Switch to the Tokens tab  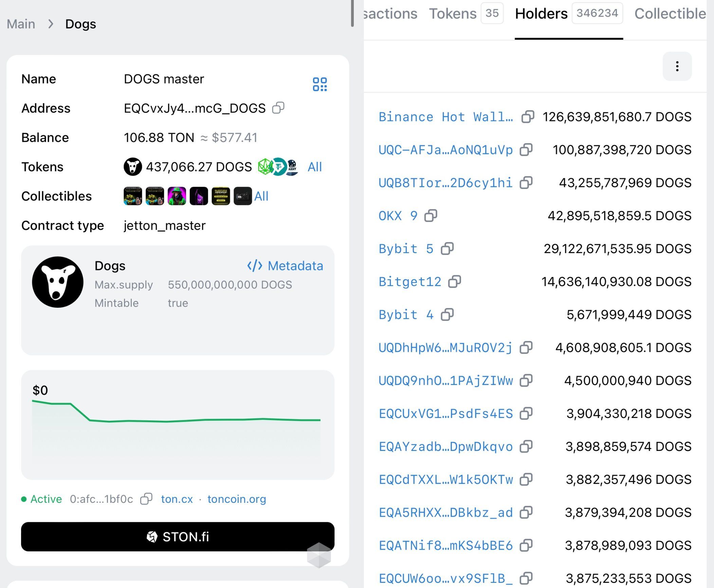[x=453, y=14]
